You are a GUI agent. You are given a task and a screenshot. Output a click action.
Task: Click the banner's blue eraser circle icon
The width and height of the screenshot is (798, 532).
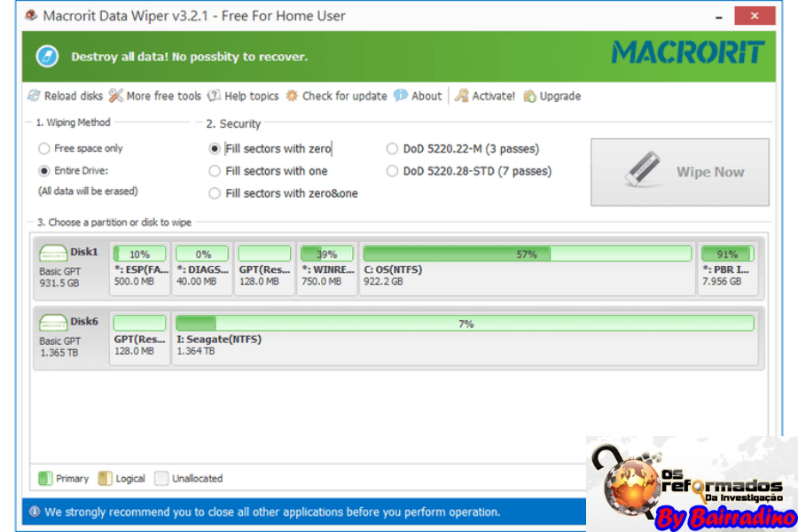pos(47,56)
